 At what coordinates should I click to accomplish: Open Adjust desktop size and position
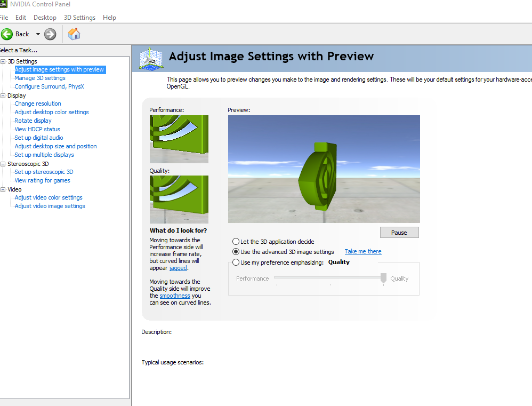(55, 146)
